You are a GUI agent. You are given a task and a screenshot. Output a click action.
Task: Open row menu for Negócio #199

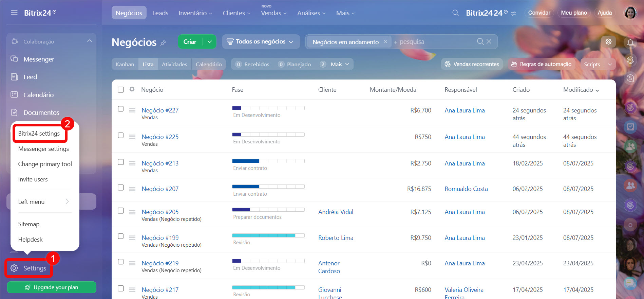click(x=132, y=238)
